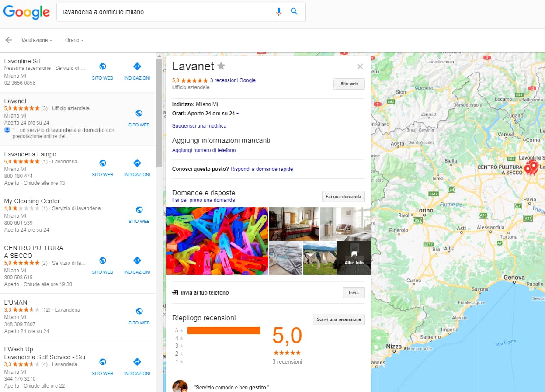Viewport: 545px width, 392px height.
Task: Click Altre foto thumbnail
Action: click(x=354, y=258)
